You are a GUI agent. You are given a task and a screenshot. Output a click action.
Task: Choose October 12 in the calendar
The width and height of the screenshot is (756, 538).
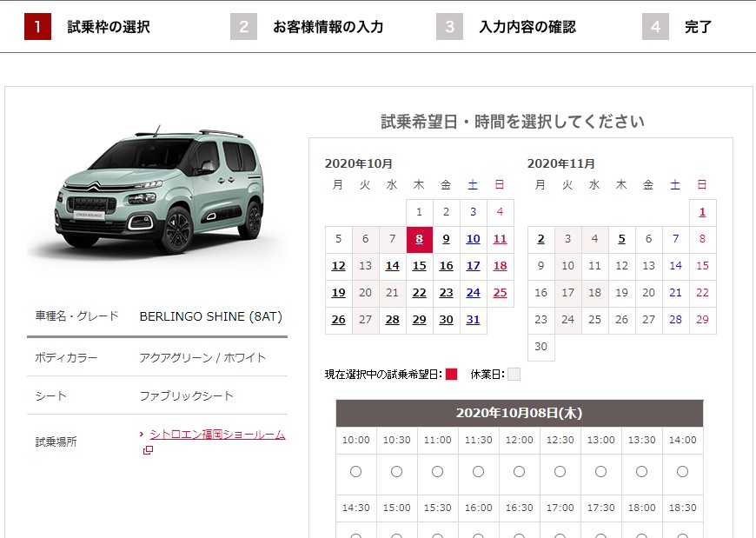click(x=339, y=266)
